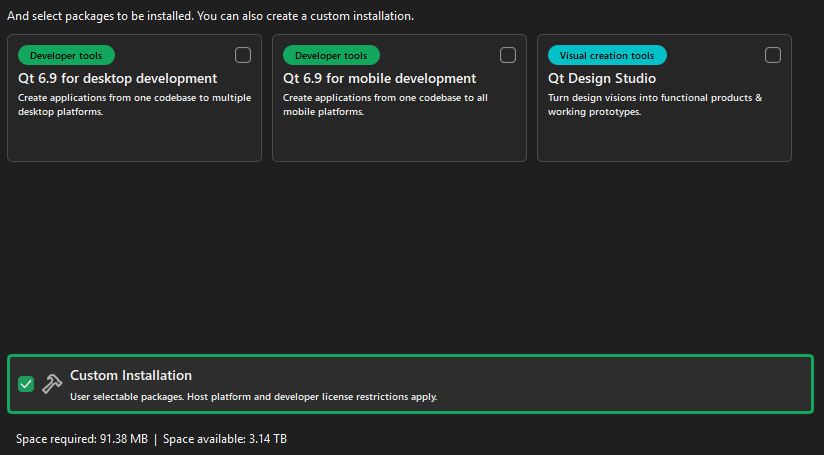
Task: Check the Qt 6.9 for mobile development box
Action: coord(508,55)
